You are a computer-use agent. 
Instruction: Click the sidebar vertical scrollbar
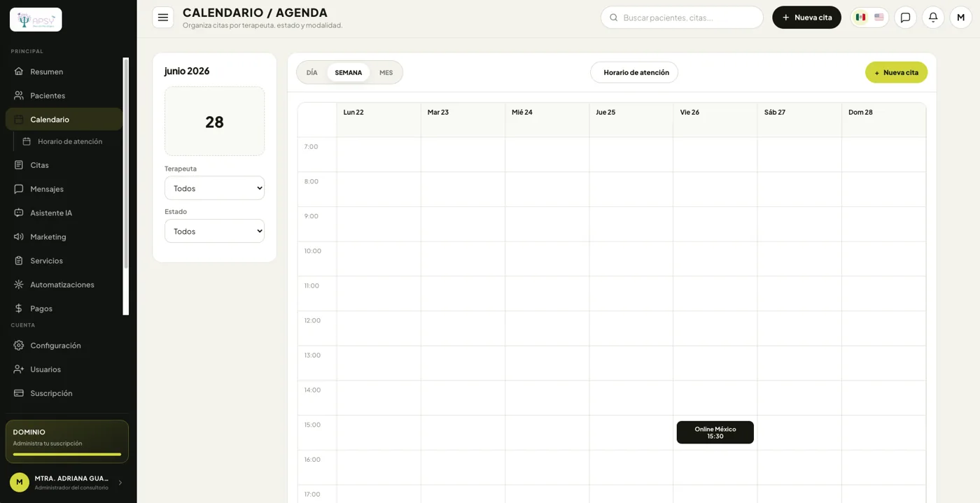126,163
